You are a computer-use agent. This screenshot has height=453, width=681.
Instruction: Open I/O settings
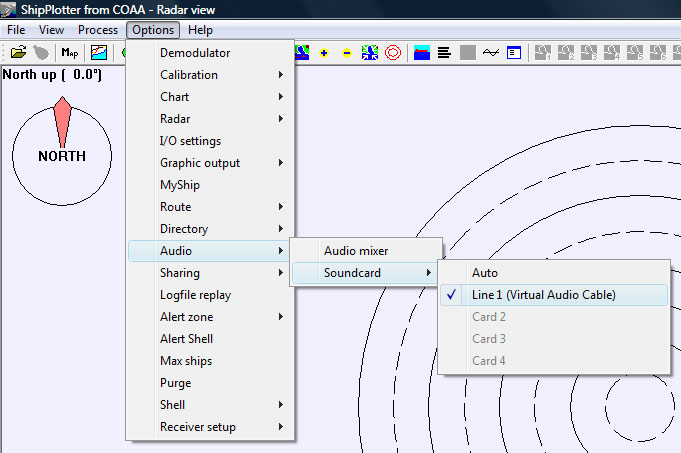pos(210,141)
